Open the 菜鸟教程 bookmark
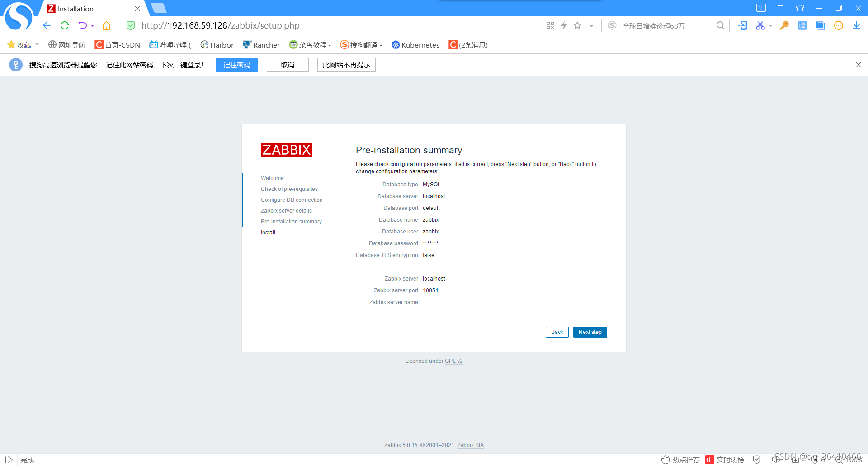Viewport: 868px width, 466px height. (310, 45)
